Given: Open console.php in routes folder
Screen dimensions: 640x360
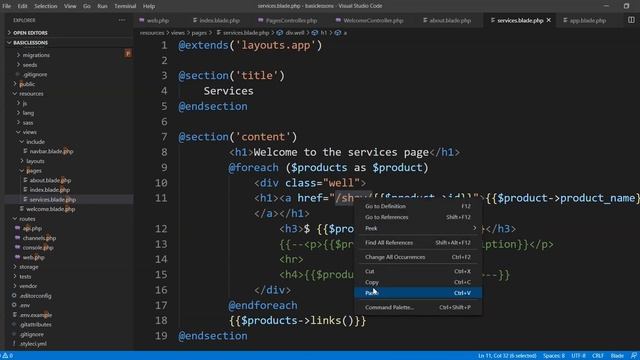Looking at the screenshot, I should [x=38, y=248].
